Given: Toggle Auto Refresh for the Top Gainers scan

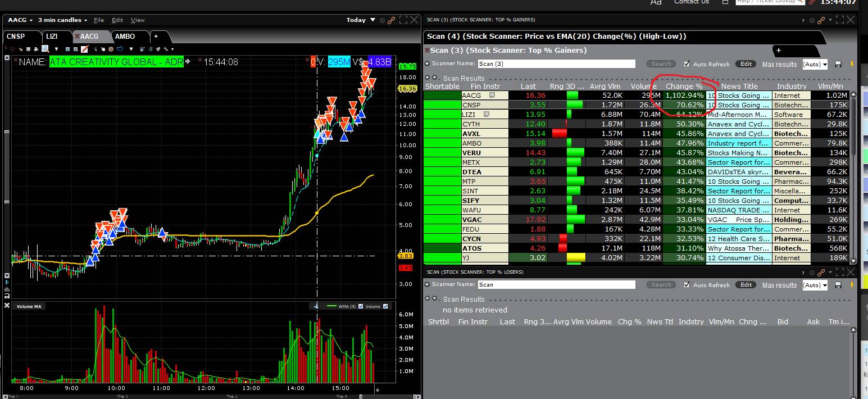Looking at the screenshot, I should (687, 64).
